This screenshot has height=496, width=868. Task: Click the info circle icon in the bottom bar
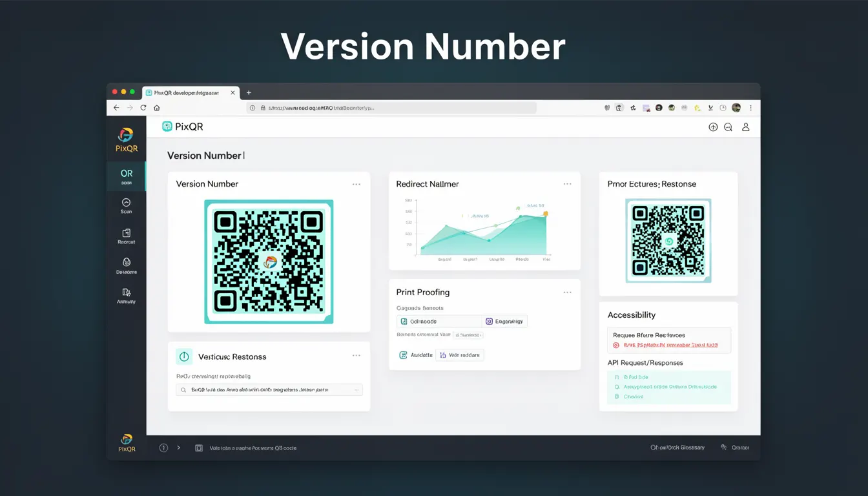coord(163,448)
